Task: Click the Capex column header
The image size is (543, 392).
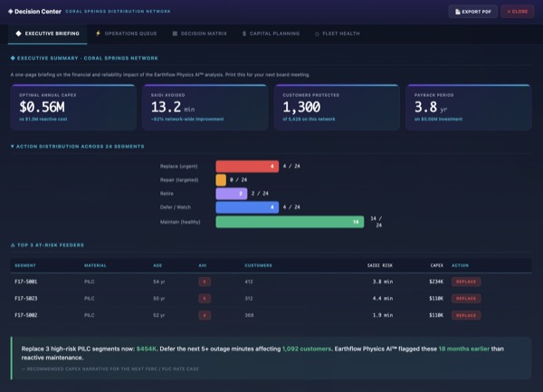Action: pyautogui.click(x=437, y=265)
